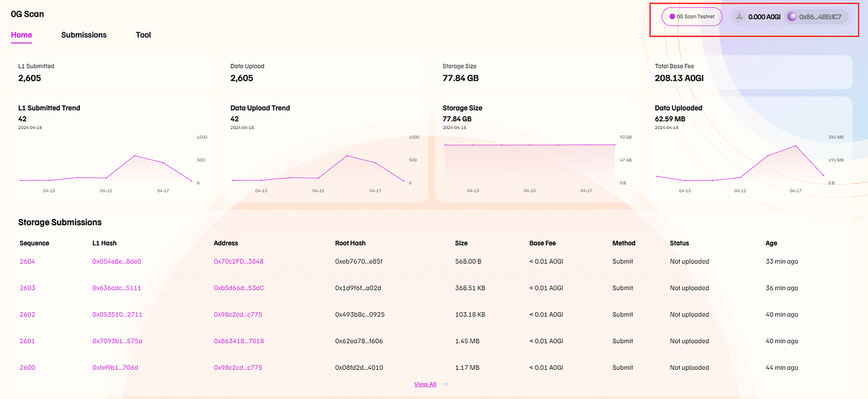Viewport: 868px width, 399px height.
Task: Click root hash 0x62ea78...f606
Action: [x=359, y=341]
